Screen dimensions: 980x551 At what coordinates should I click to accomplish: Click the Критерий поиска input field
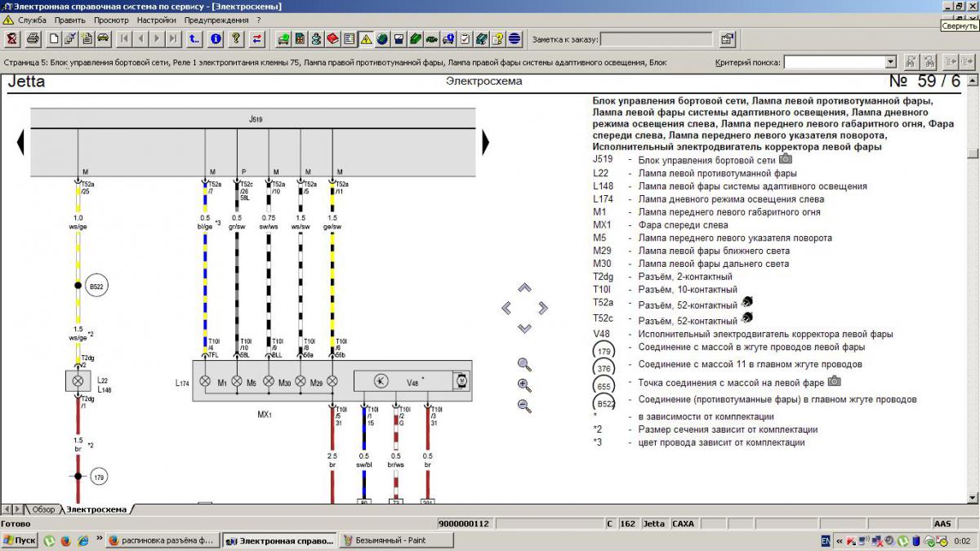click(834, 62)
